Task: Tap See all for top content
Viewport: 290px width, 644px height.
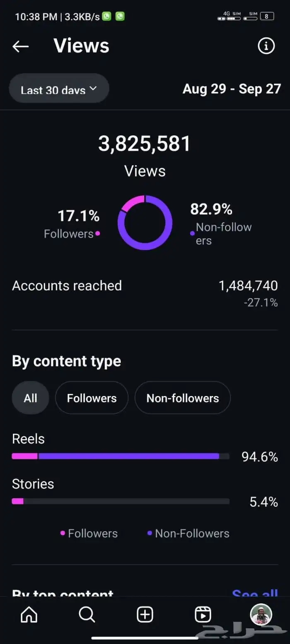Action: (254, 594)
